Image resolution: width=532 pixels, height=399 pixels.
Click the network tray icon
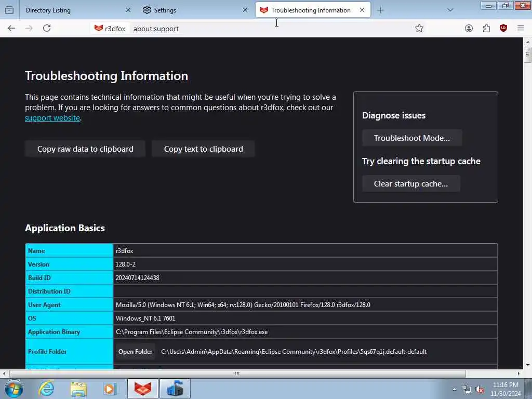point(467,390)
